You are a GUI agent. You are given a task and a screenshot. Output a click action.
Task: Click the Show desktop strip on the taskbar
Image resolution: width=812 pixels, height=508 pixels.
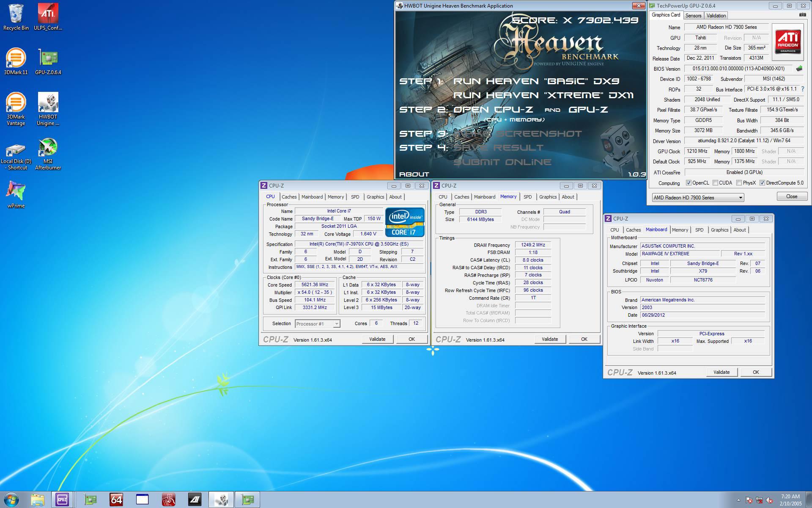[809, 500]
